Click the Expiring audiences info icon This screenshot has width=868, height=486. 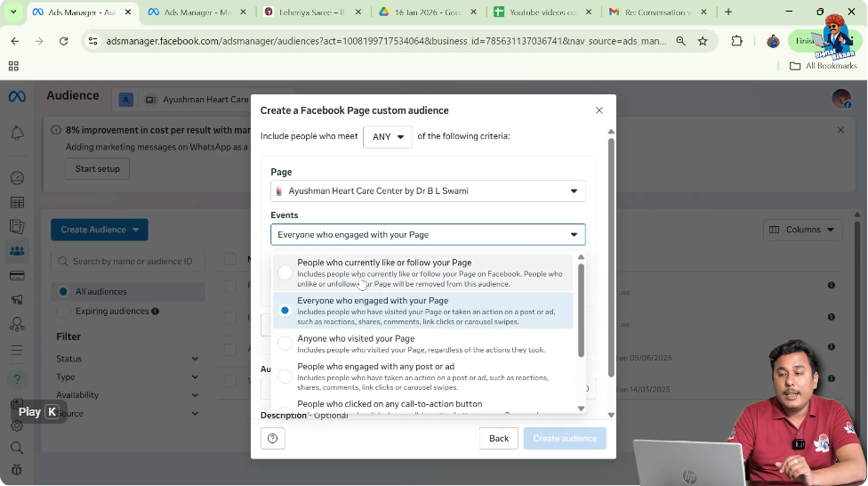tap(156, 312)
